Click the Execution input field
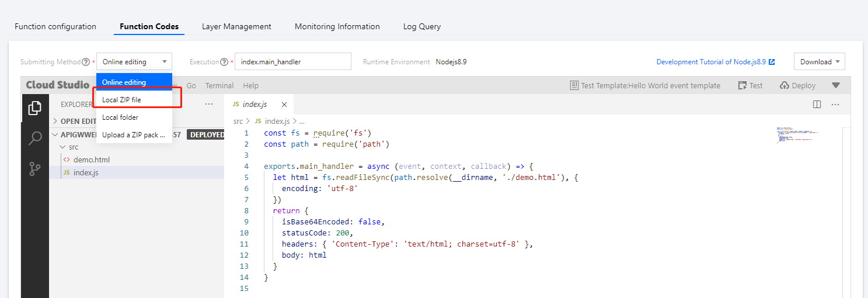Viewport: 868px width, 298px height. [x=293, y=61]
